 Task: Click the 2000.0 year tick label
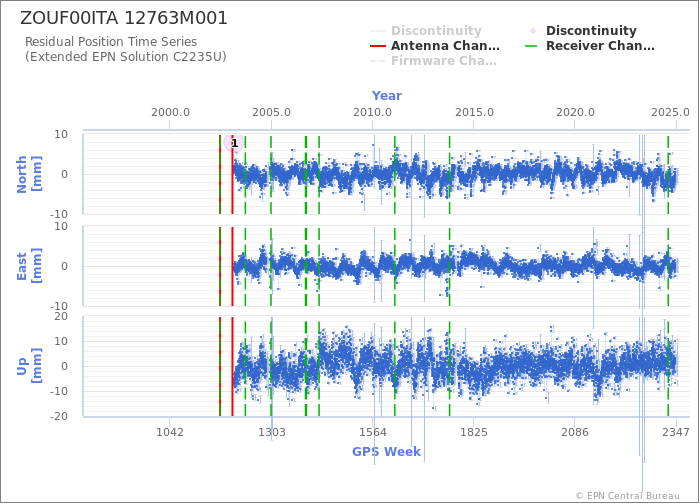(170, 112)
